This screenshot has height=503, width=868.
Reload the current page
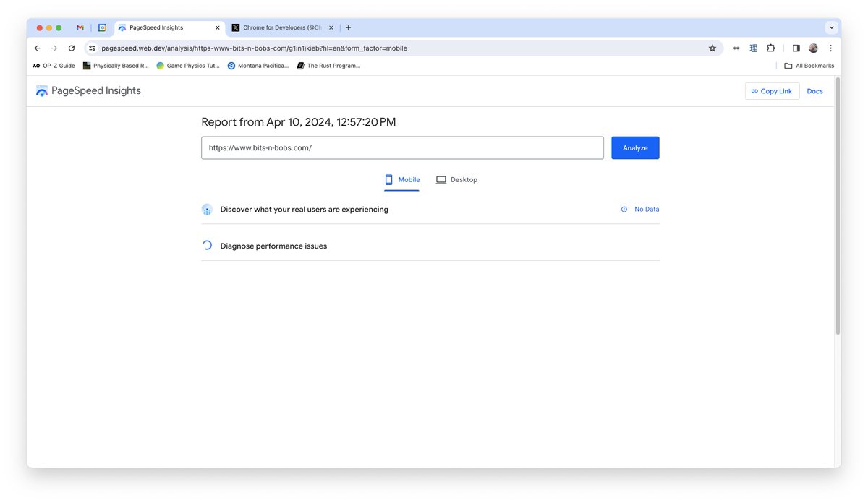(x=72, y=48)
